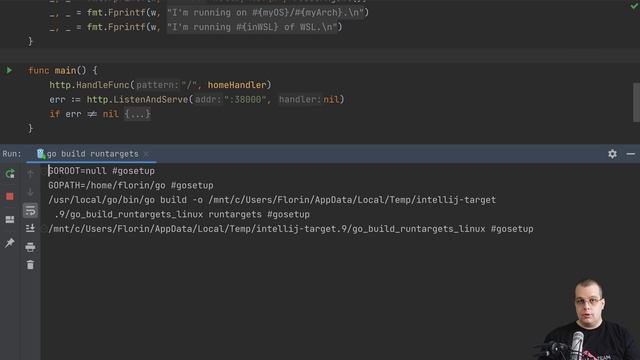Clear the console with the trash icon
Viewport: 640px width, 360px height.
pos(30,265)
